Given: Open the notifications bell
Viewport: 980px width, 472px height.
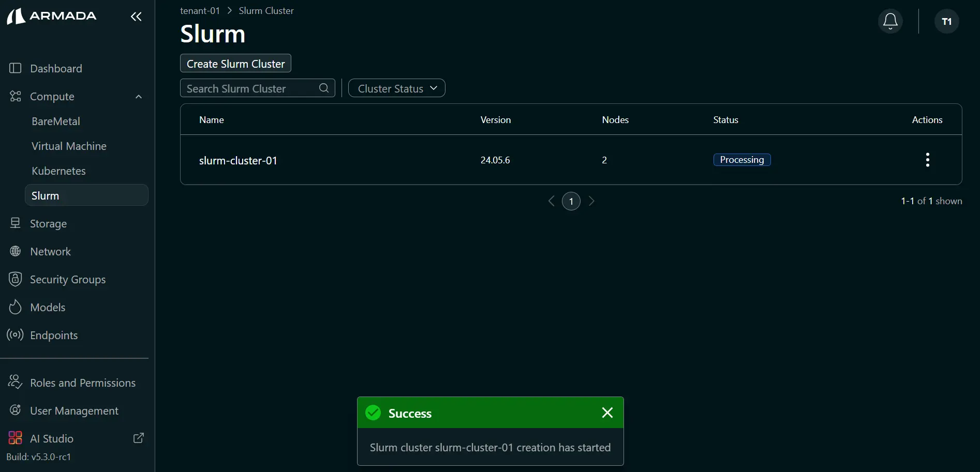Looking at the screenshot, I should point(890,21).
